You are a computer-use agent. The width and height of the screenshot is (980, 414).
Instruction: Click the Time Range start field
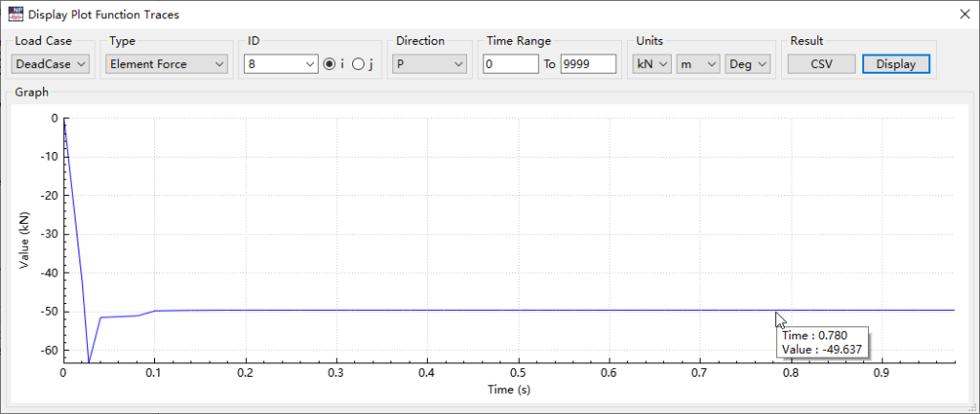[510, 64]
